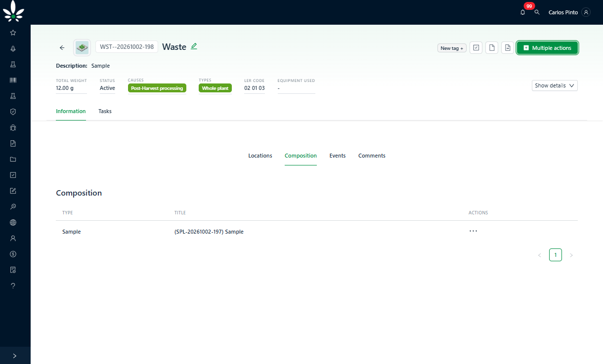Open the three-dot actions menu for Sample row

474,231
